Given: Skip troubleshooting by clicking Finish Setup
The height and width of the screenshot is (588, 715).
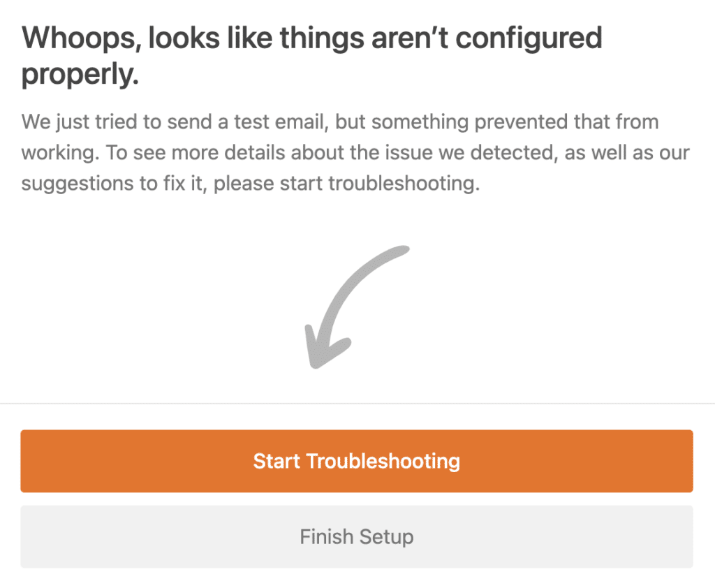Looking at the screenshot, I should coord(357,536).
